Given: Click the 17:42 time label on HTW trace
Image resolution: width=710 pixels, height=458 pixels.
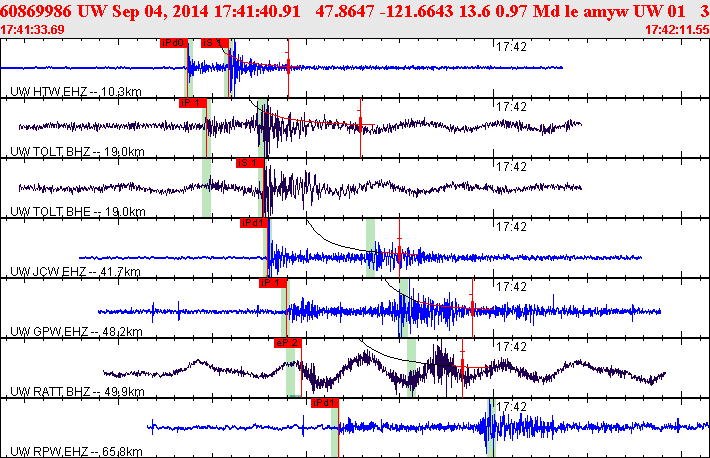Looking at the screenshot, I should coord(511,47).
